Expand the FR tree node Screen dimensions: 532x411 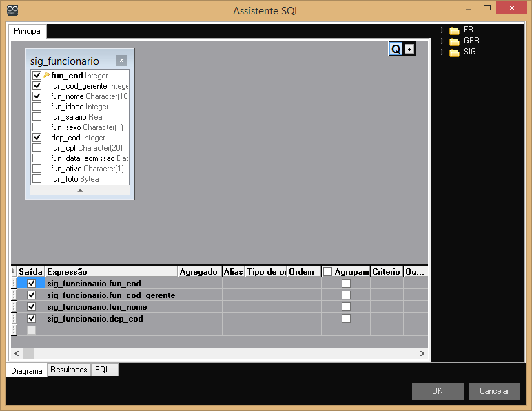pyautogui.click(x=442, y=30)
